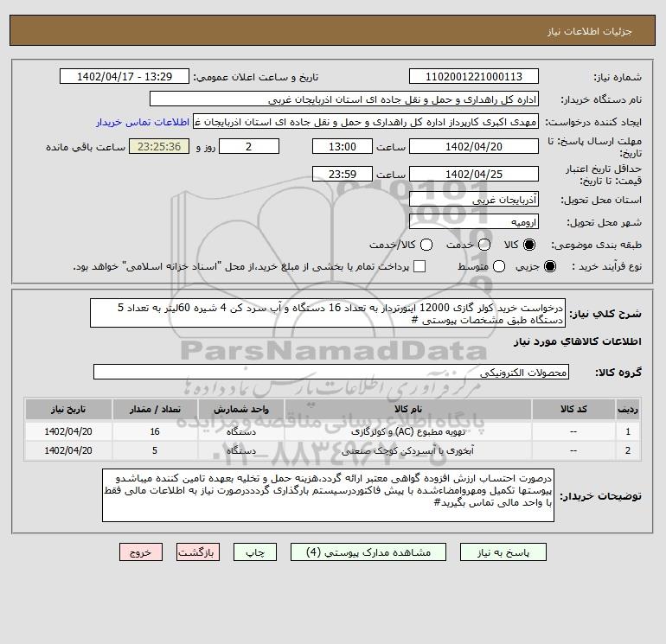Select the متوسط purchase type radio

499,266
